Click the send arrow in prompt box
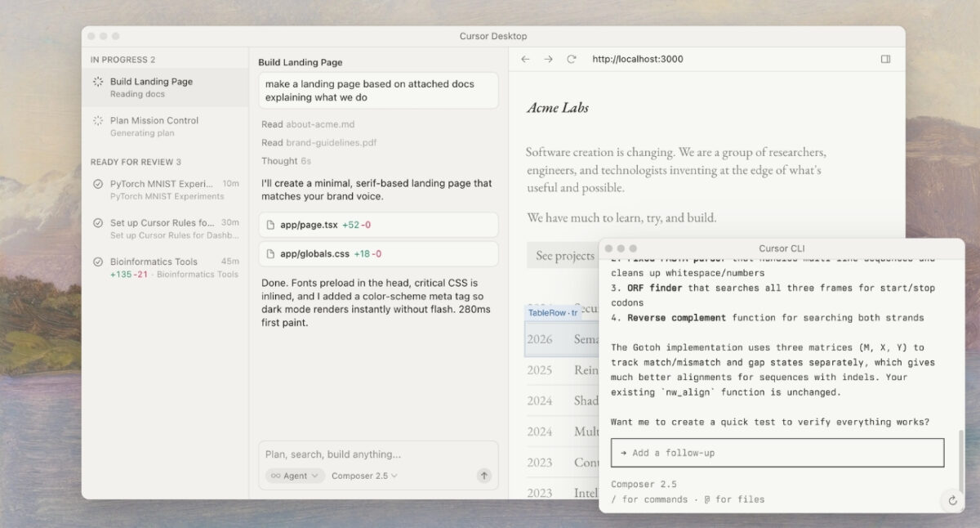This screenshot has width=980, height=528. click(x=483, y=475)
